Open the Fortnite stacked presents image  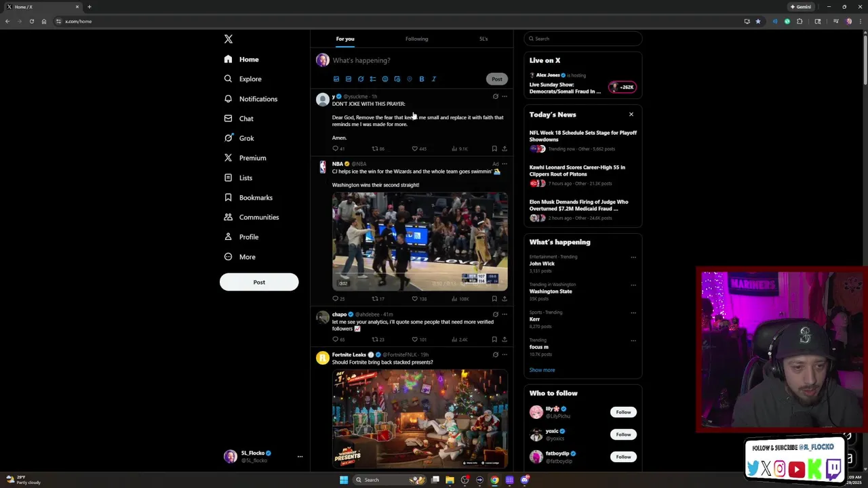420,419
